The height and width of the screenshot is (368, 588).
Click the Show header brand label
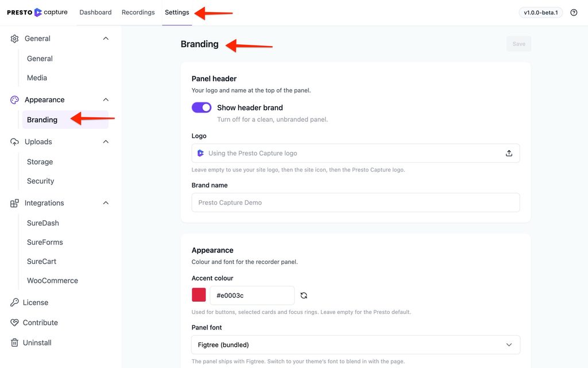[250, 108]
